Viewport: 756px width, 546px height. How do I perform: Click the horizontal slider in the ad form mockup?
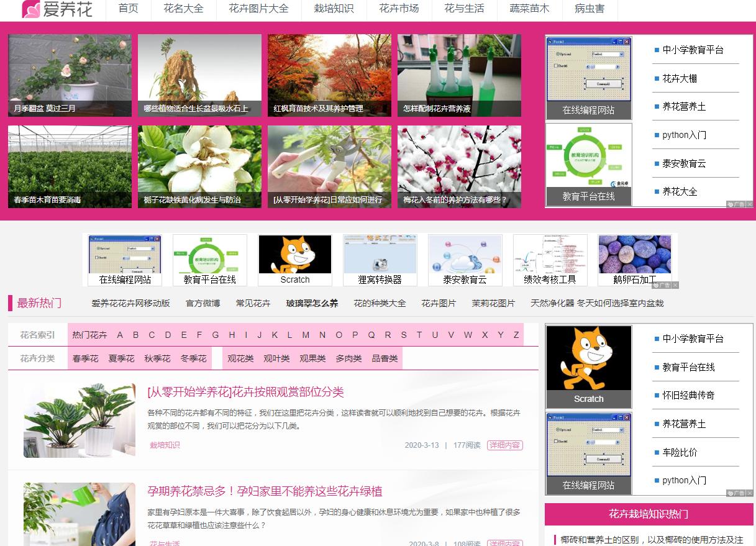click(x=602, y=66)
